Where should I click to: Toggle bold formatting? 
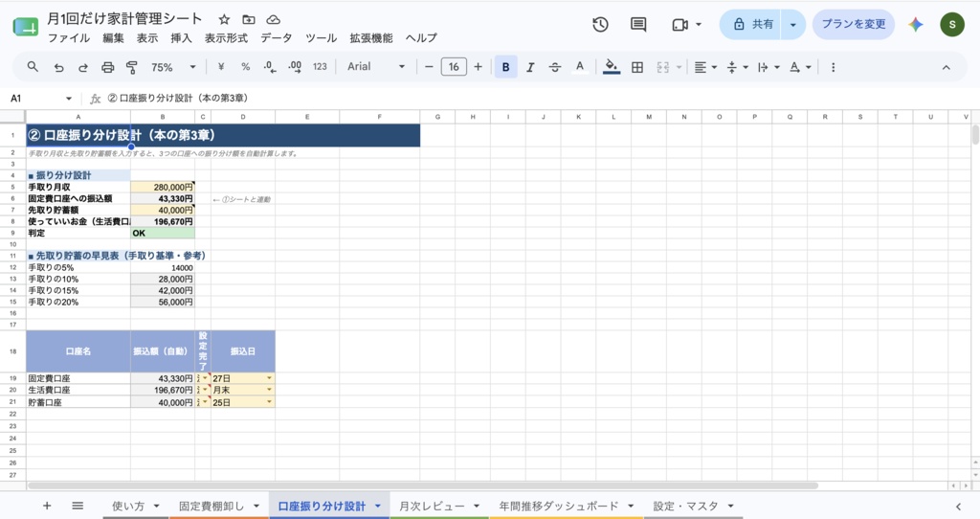tap(505, 67)
